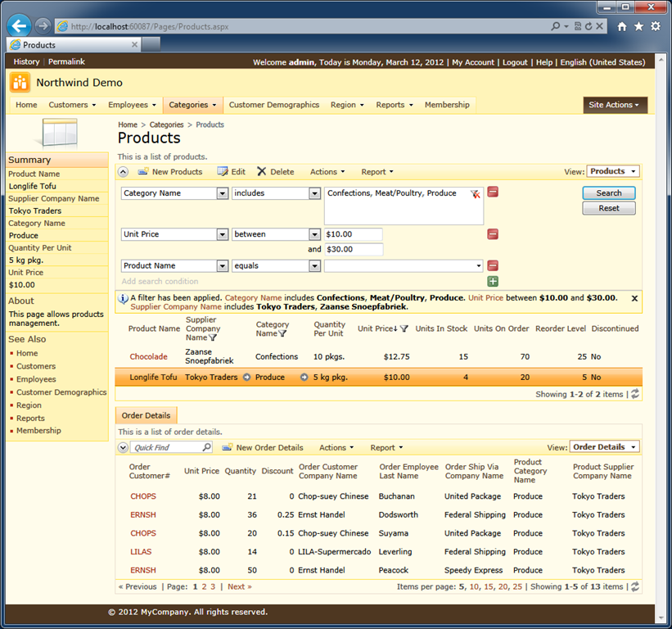Viewport: 672px width, 629px height.
Task: Open the products Report menu
Action: click(377, 172)
